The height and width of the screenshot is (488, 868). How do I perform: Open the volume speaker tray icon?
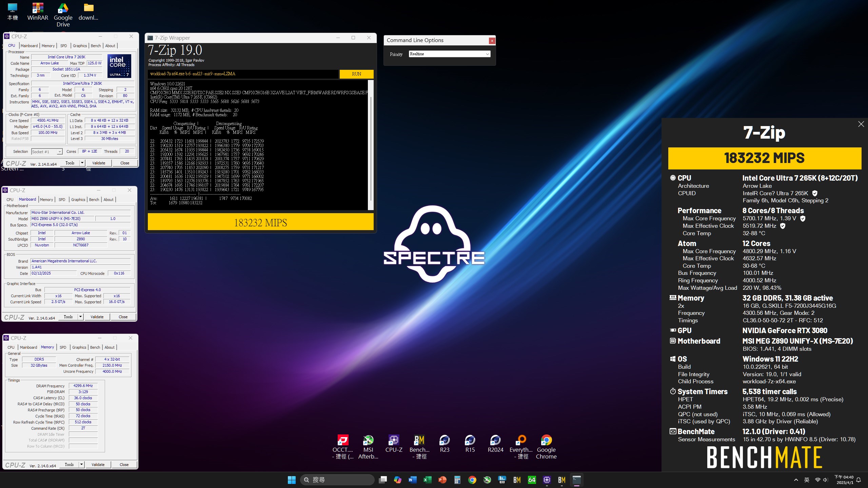pyautogui.click(x=825, y=480)
